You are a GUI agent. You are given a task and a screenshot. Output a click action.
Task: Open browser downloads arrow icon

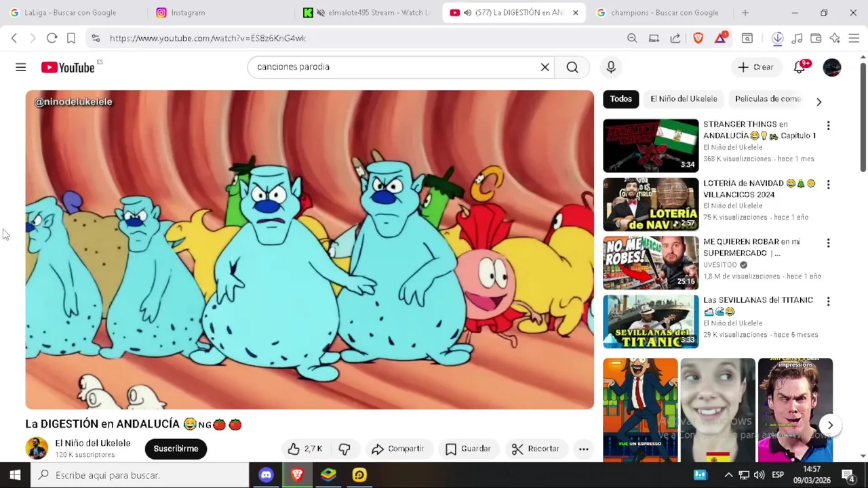[778, 38]
